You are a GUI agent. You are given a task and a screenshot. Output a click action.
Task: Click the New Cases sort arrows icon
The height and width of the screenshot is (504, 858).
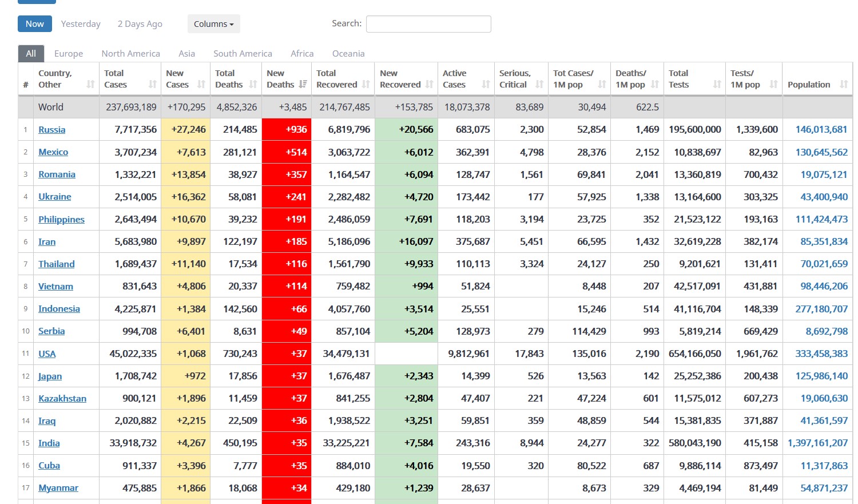[x=201, y=84]
